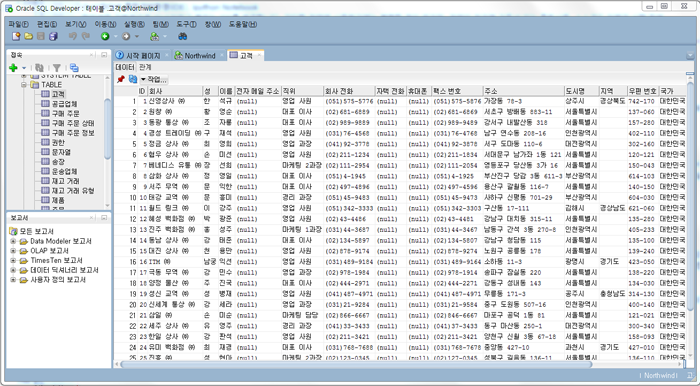Viewport: 700px width, 386px height.
Task: Click the Redo arrow icon
Action: click(85, 37)
